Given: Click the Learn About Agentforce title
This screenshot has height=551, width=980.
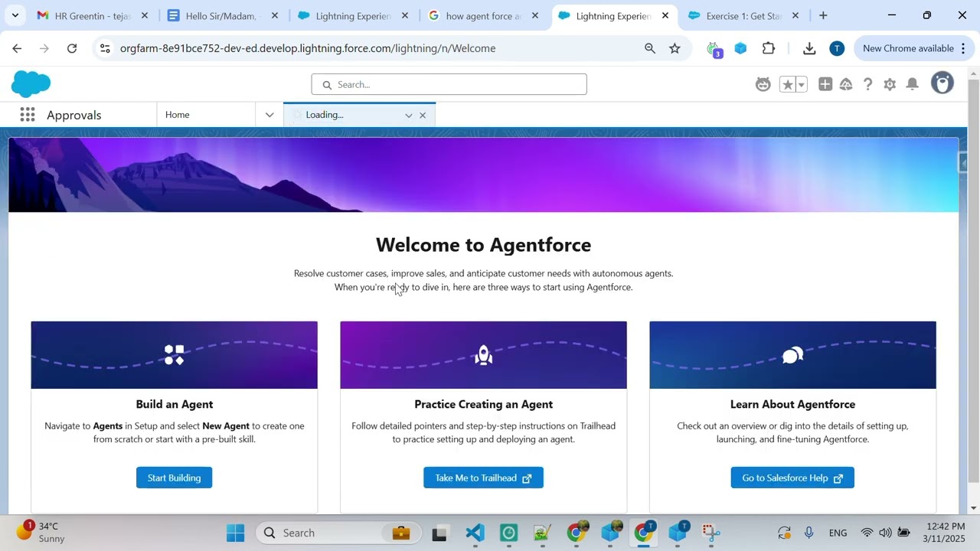Looking at the screenshot, I should click(792, 404).
